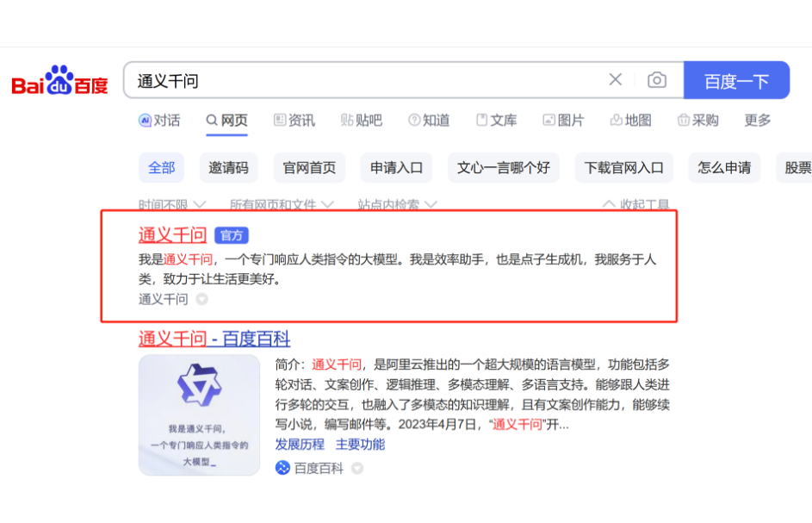Open the 贴吧 forum search category
The width and height of the screenshot is (812, 523).
pos(361,121)
